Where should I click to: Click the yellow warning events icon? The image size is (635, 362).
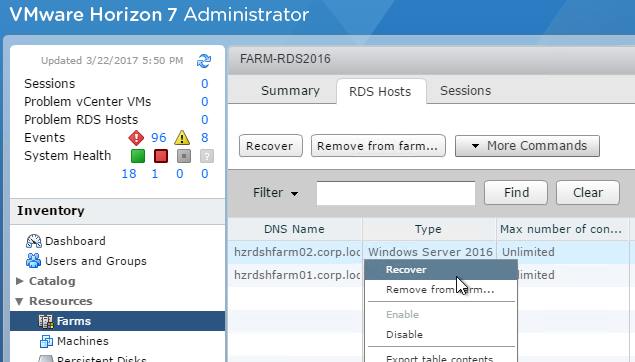coord(182,138)
